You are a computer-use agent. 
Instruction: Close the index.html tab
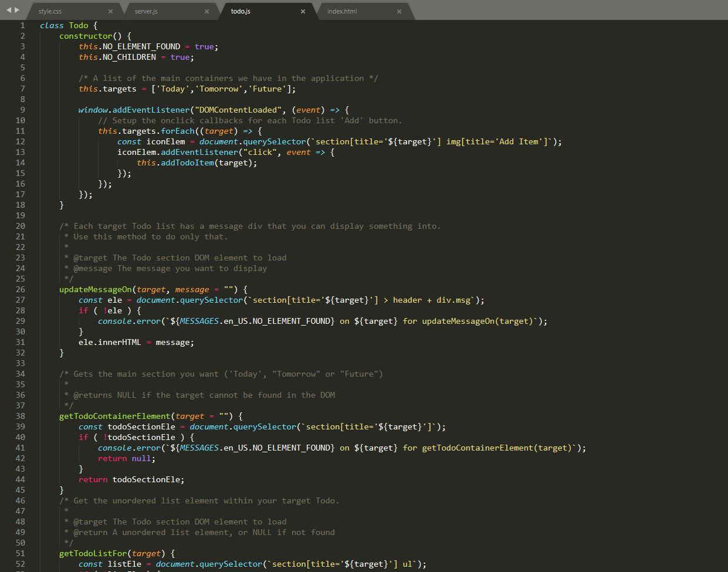click(399, 11)
